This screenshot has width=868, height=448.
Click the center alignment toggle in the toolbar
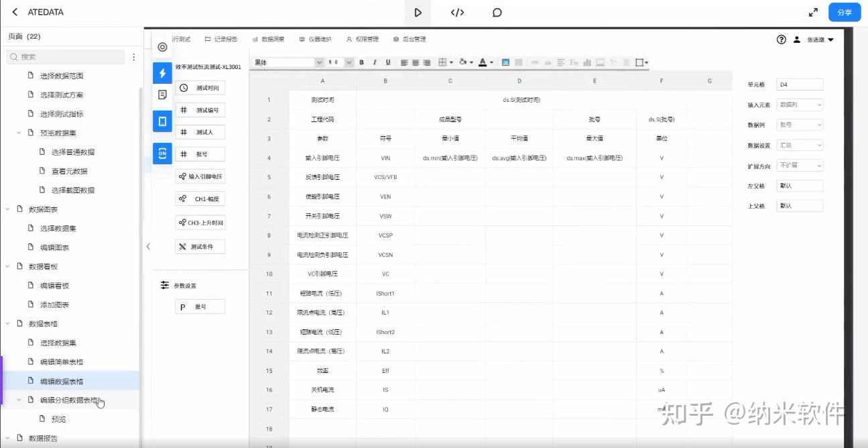tap(416, 62)
